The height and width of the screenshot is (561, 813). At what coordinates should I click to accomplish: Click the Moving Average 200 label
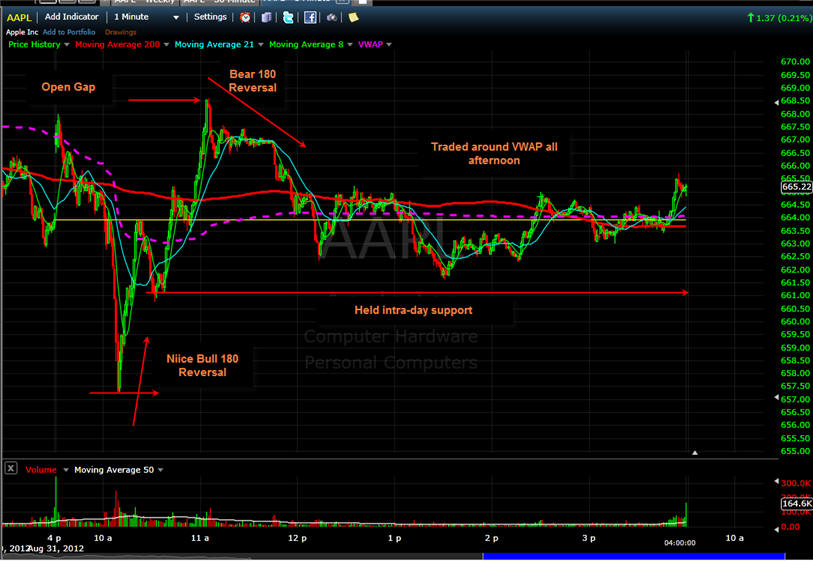pyautogui.click(x=118, y=45)
